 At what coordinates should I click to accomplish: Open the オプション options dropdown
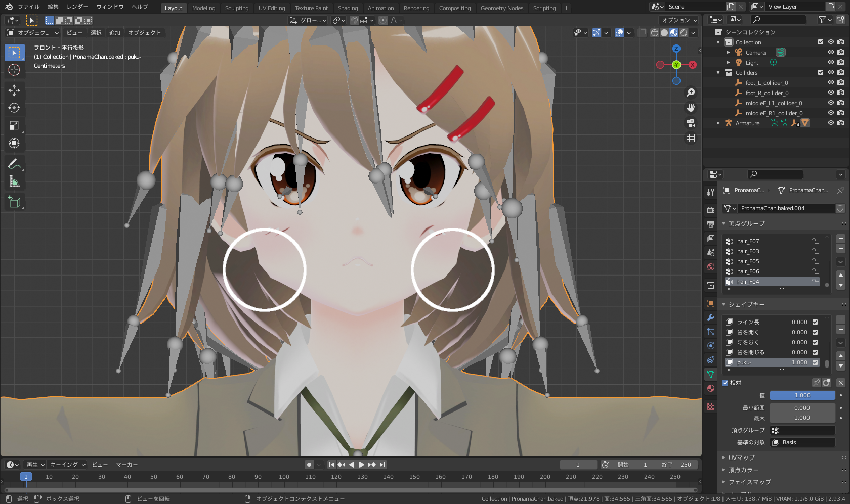coord(679,20)
